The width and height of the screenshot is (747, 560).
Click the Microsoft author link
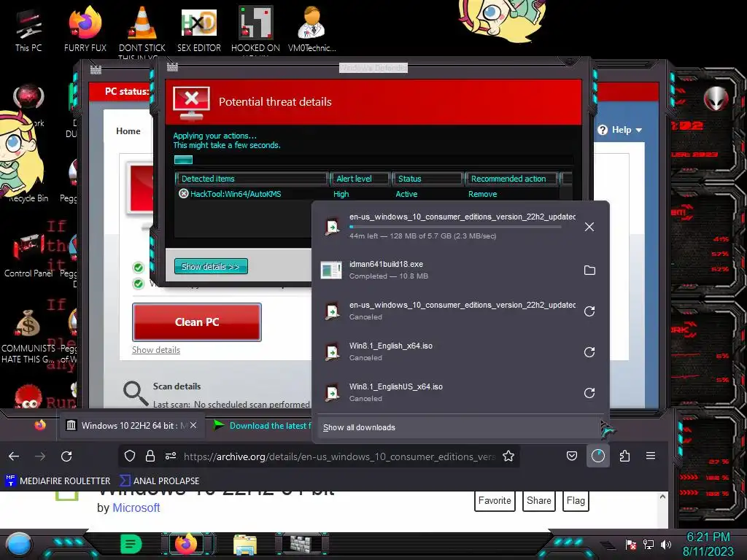pyautogui.click(x=136, y=507)
